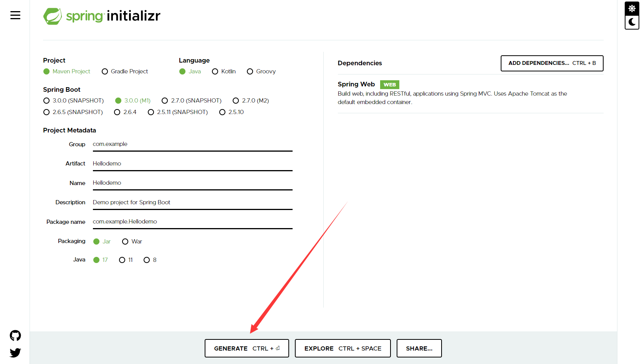Screen dimensions: 642x364
Task: Click the WEB tag badge
Action: click(390, 84)
